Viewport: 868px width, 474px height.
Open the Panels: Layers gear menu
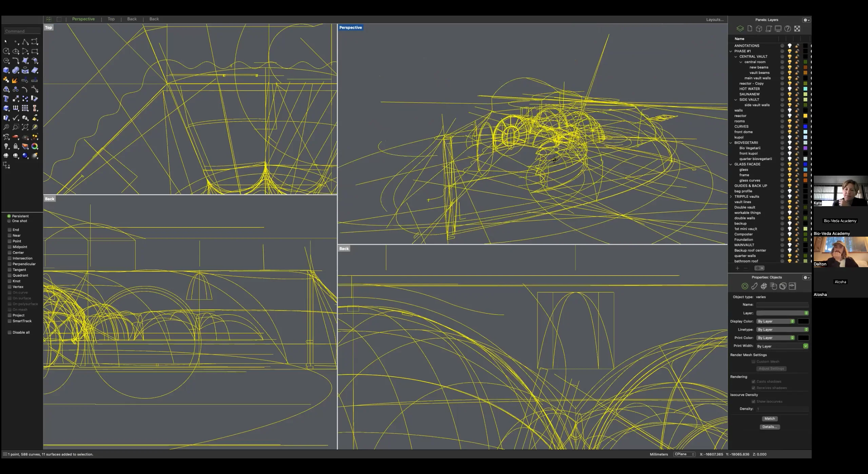click(x=806, y=20)
